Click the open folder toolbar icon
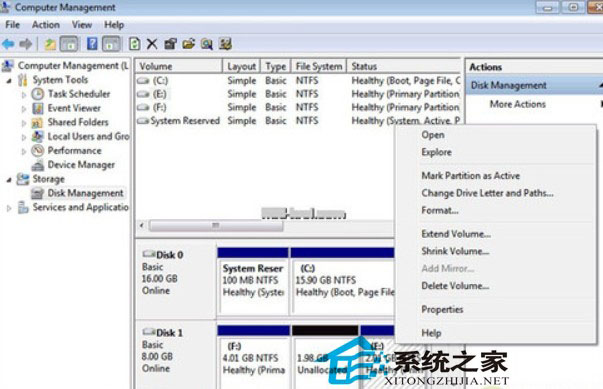The width and height of the screenshot is (603, 389). click(x=188, y=44)
